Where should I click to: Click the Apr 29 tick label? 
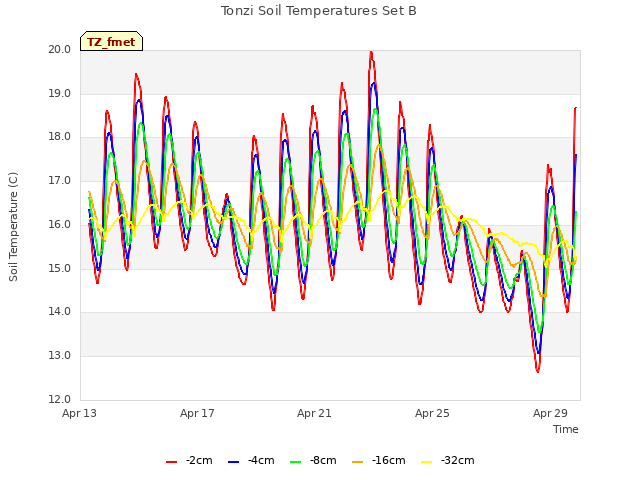pos(550,413)
